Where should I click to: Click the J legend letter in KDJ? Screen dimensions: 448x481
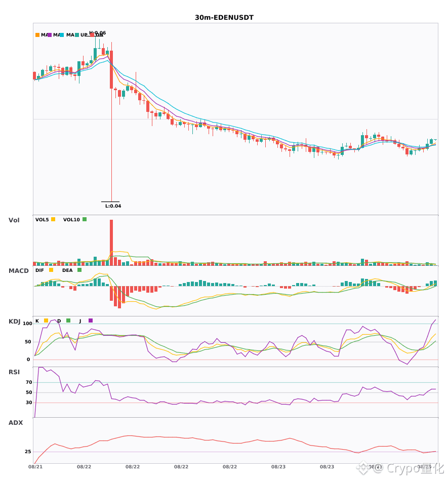point(80,321)
